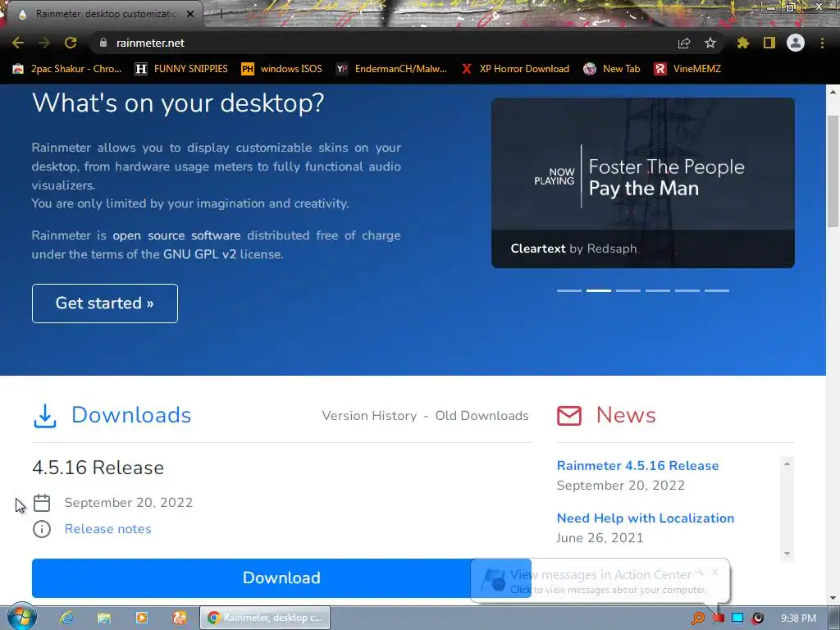This screenshot has width=840, height=630.
Task: Click the network monitor tray icon
Action: pos(737,618)
